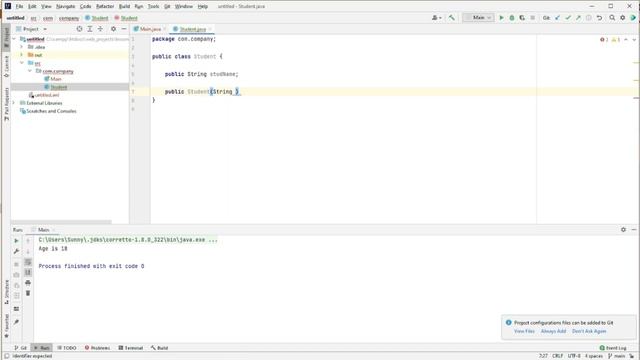640x360 pixels.
Task: Open the File menu
Action: pos(19,7)
